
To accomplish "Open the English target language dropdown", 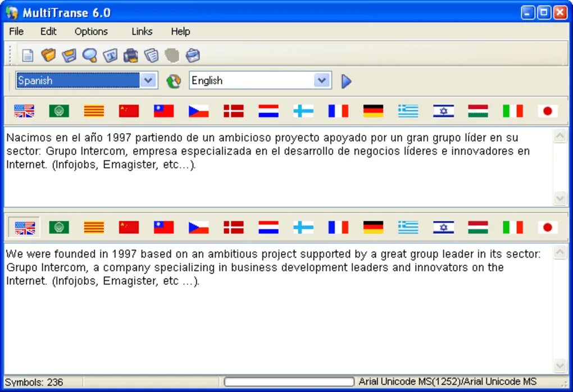I will click(322, 80).
